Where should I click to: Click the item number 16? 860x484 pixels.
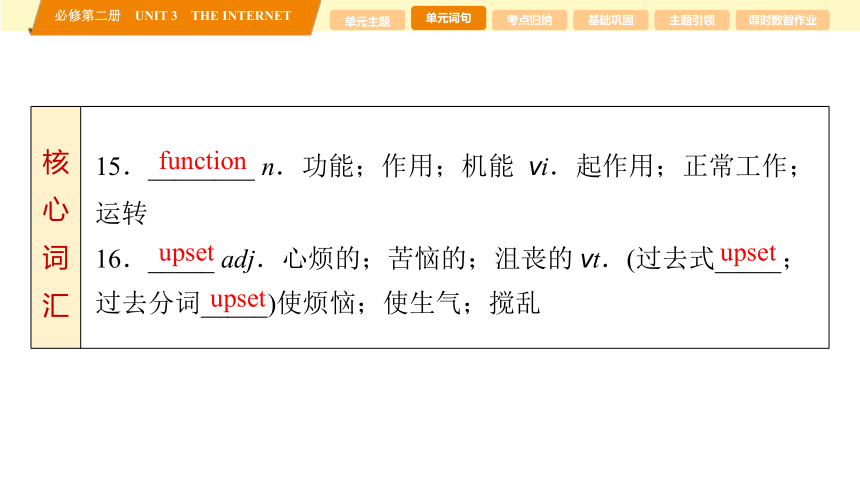pos(112,259)
